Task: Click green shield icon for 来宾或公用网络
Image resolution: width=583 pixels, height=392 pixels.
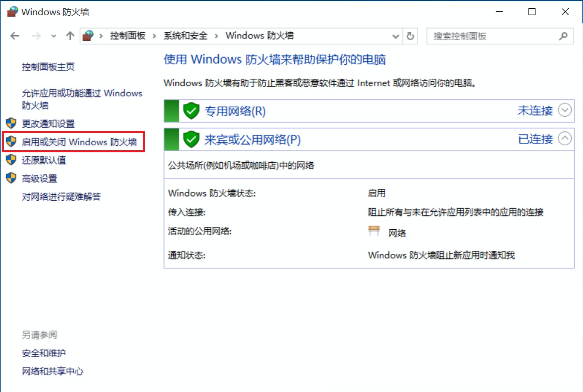Action: [191, 139]
